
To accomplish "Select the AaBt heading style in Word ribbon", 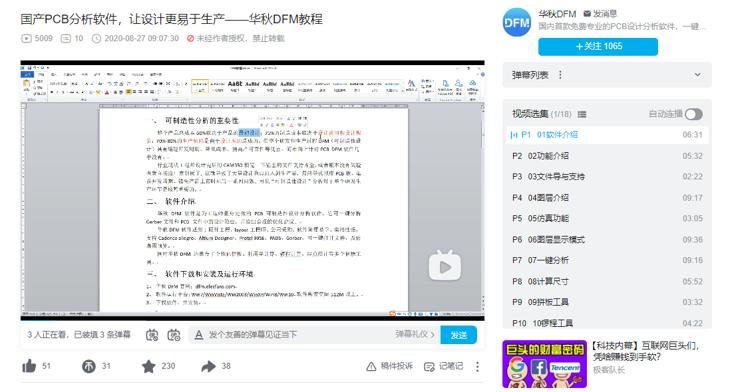I will pos(235,86).
